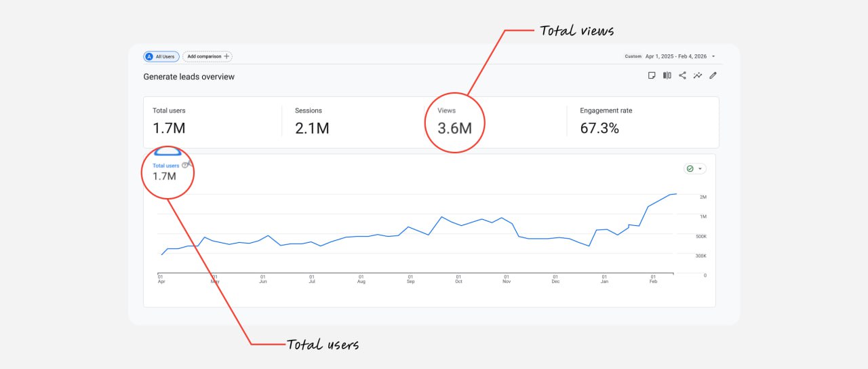This screenshot has height=369, width=868.
Task: Click the plus icon in Add comparison
Action: pyautogui.click(x=226, y=56)
